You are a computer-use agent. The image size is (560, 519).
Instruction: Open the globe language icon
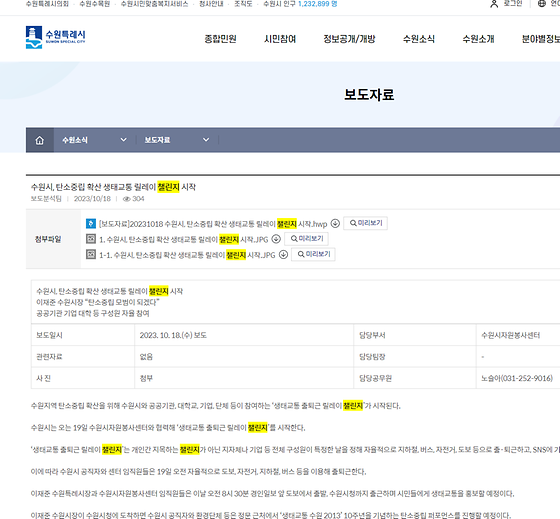[x=542, y=4]
